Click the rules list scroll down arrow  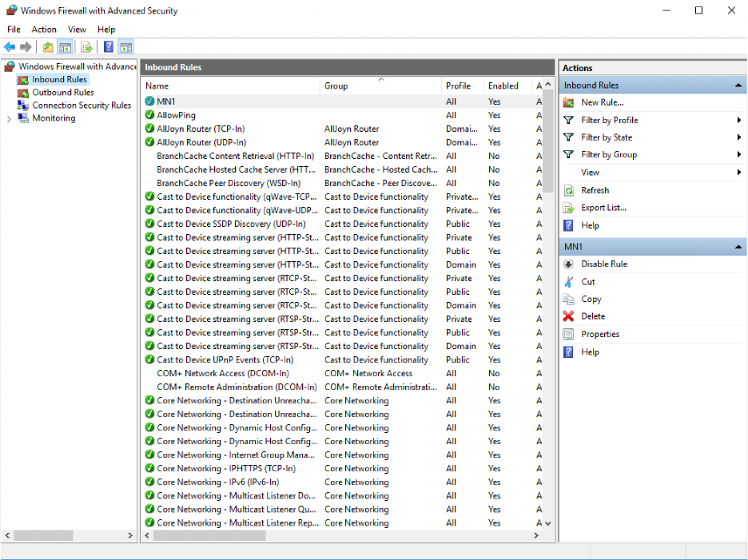click(548, 523)
